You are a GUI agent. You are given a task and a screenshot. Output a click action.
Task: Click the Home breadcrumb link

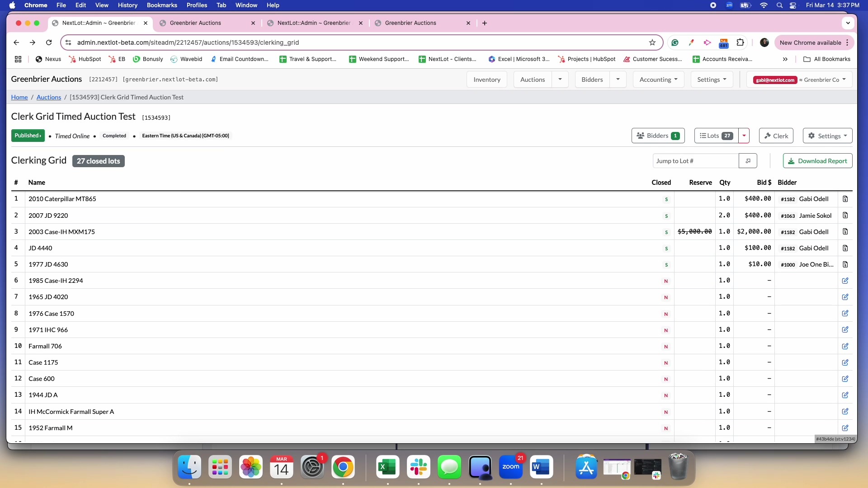tap(19, 97)
